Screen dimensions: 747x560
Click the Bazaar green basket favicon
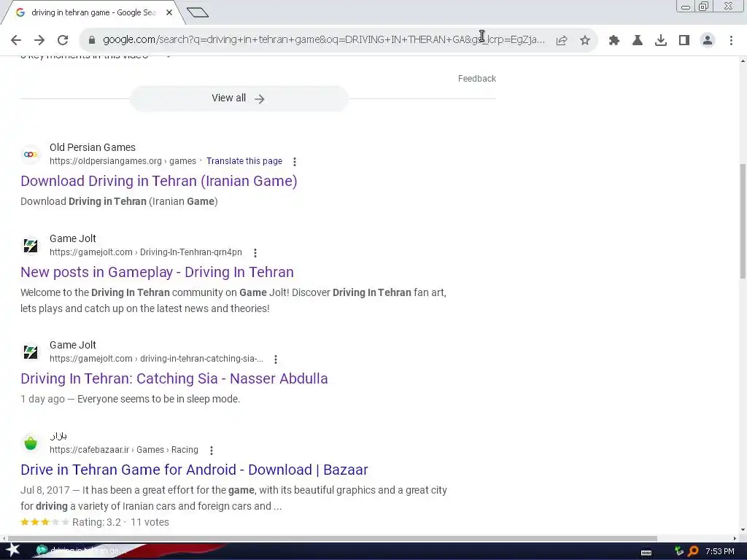(x=31, y=443)
